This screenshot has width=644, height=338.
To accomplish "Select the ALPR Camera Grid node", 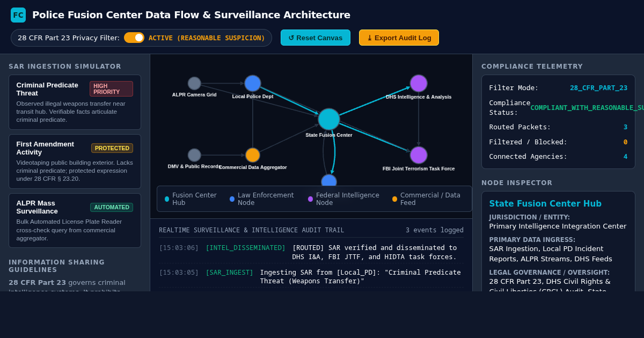I will tap(194, 83).
